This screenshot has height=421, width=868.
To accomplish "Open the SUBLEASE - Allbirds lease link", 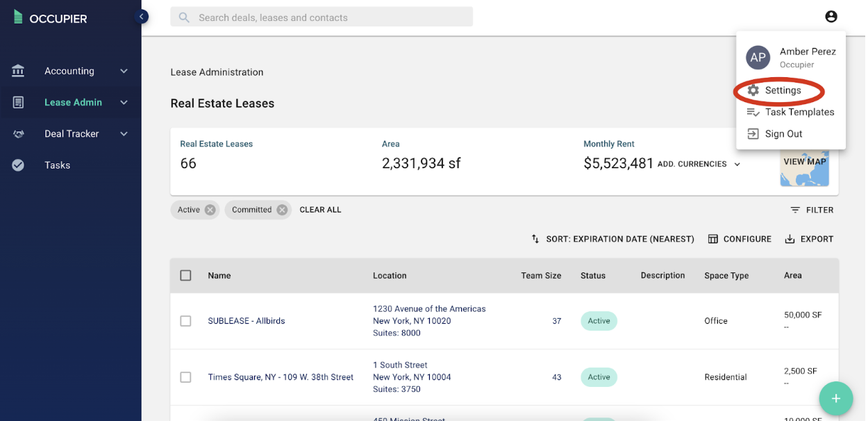I will tap(247, 321).
